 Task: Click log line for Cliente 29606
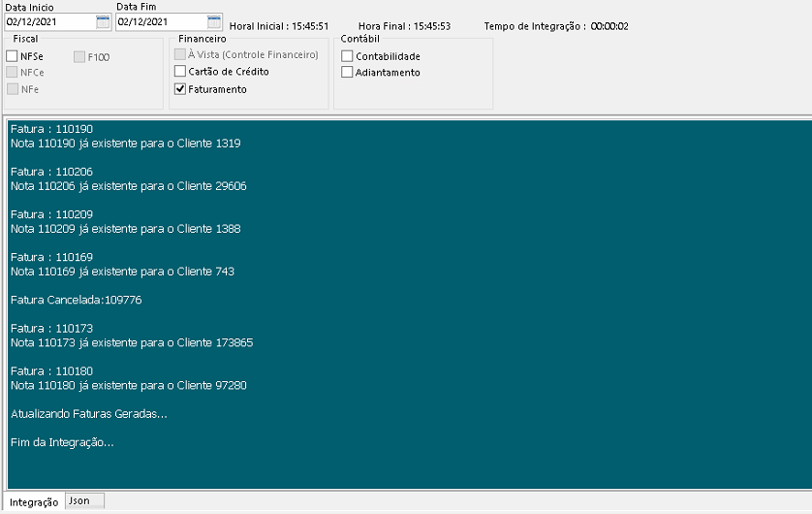(129, 186)
